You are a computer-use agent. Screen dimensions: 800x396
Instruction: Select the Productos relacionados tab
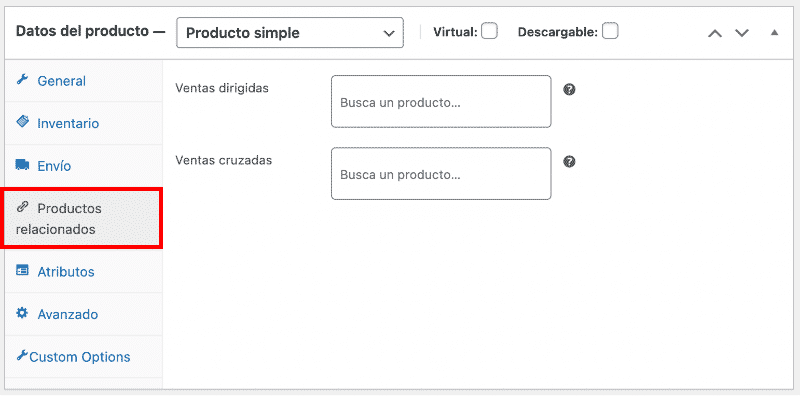point(82,218)
